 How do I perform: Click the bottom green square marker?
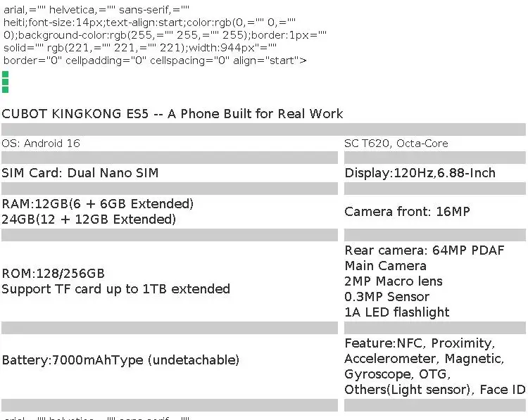5,89
